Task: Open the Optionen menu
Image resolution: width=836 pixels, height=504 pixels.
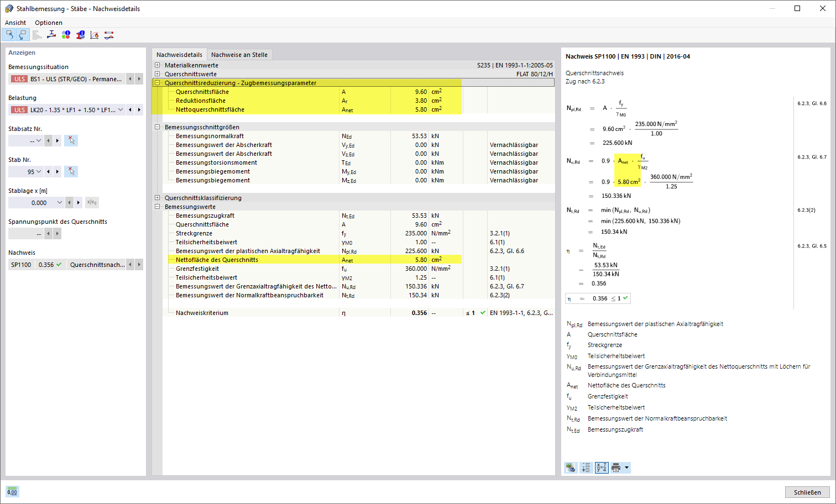Action: pyautogui.click(x=49, y=23)
